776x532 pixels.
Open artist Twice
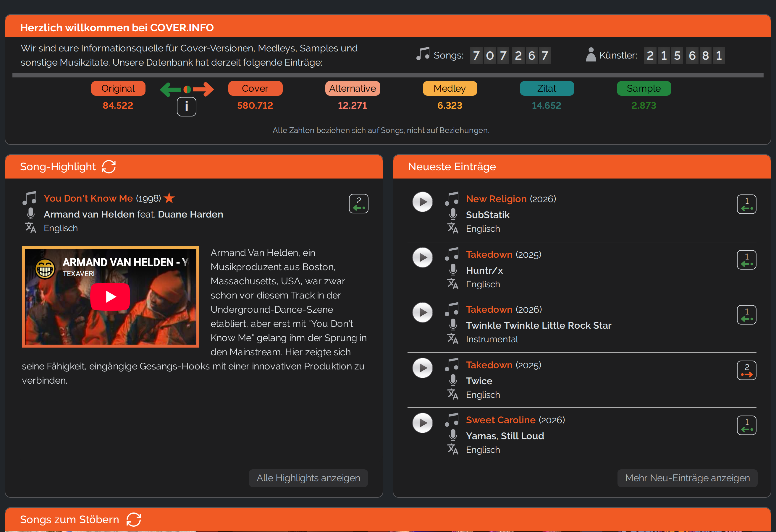coord(479,381)
